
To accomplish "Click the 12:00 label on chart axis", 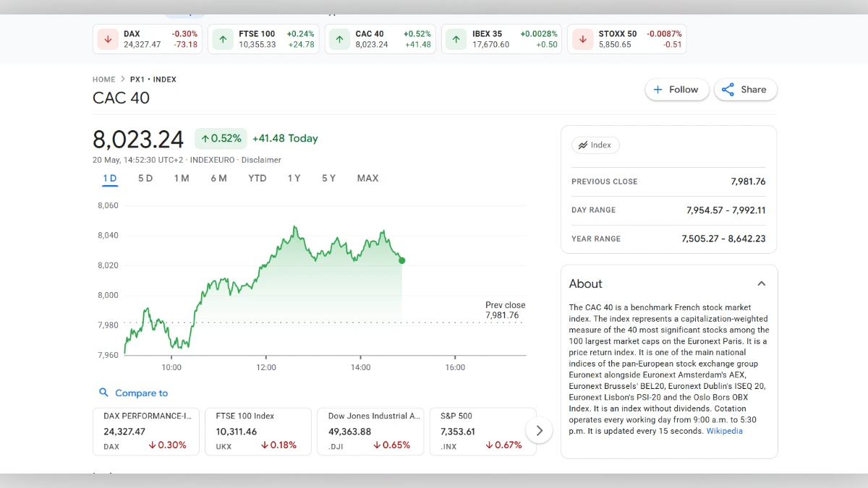I will 266,367.
